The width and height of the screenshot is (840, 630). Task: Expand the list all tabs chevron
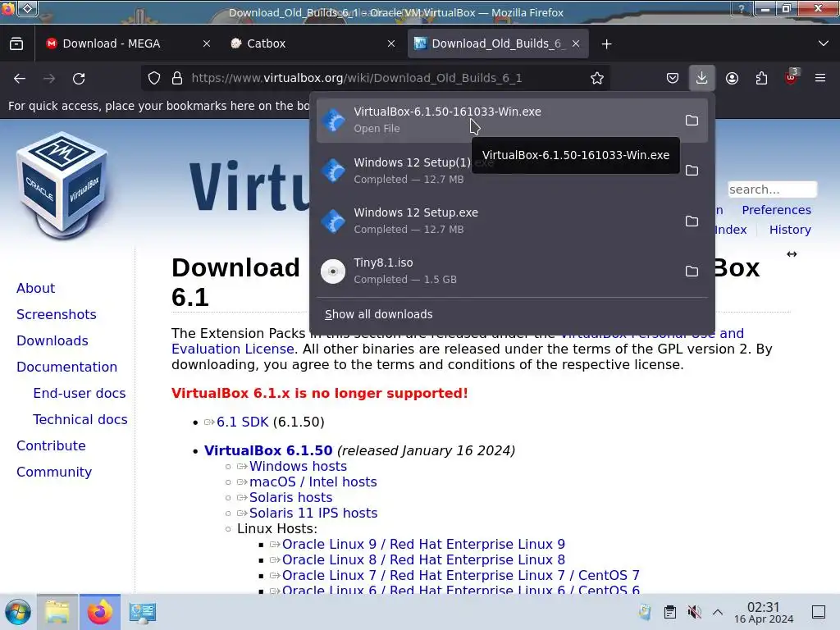[x=824, y=44]
